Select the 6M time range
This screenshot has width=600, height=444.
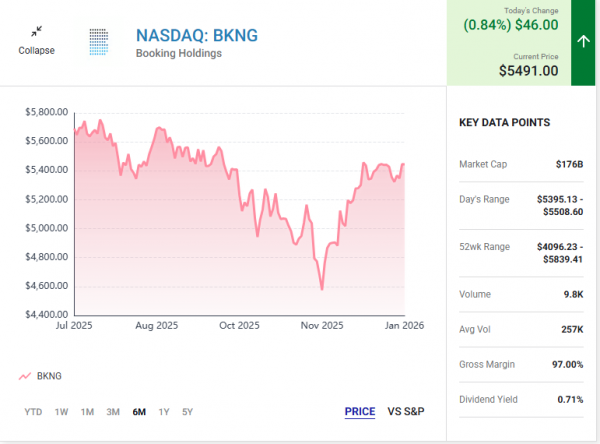[x=139, y=411]
